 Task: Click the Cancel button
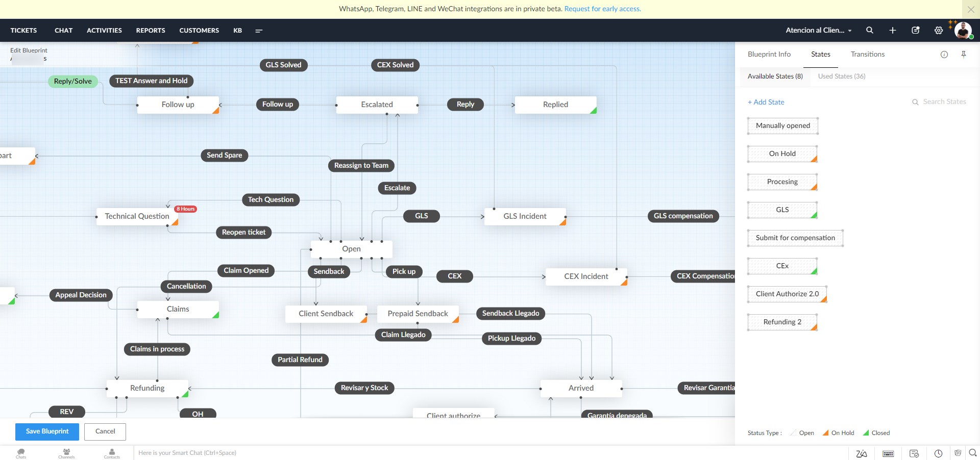coord(105,431)
